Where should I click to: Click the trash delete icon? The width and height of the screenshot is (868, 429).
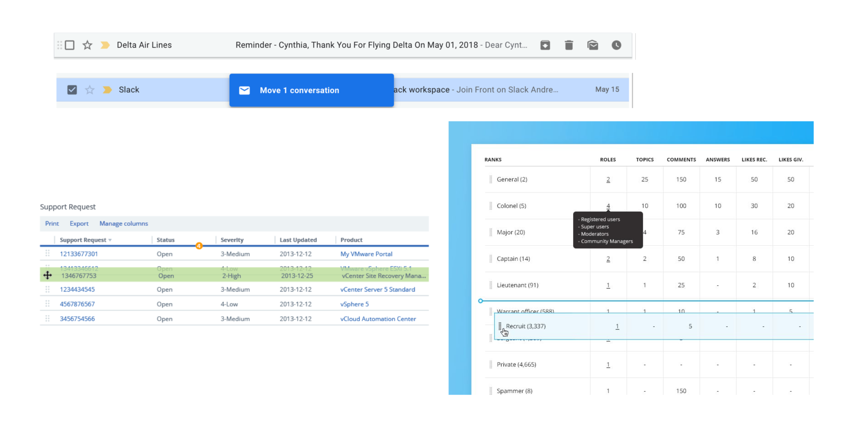point(569,45)
